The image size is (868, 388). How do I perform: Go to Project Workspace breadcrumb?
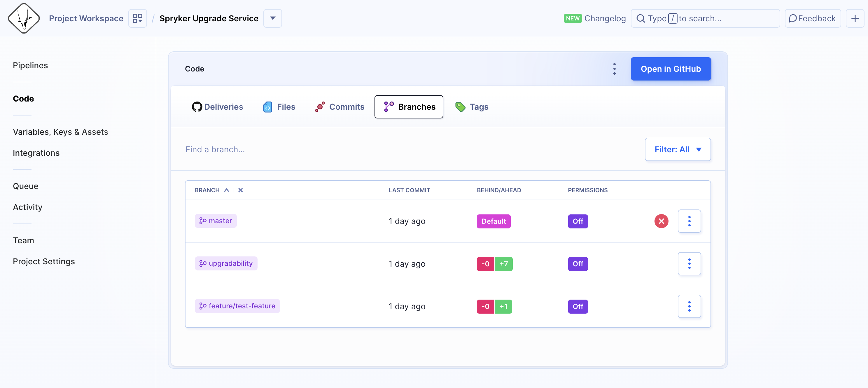point(86,19)
